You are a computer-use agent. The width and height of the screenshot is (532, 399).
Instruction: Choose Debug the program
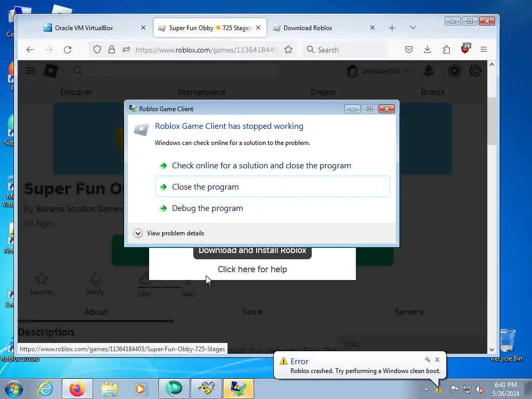coord(272,208)
